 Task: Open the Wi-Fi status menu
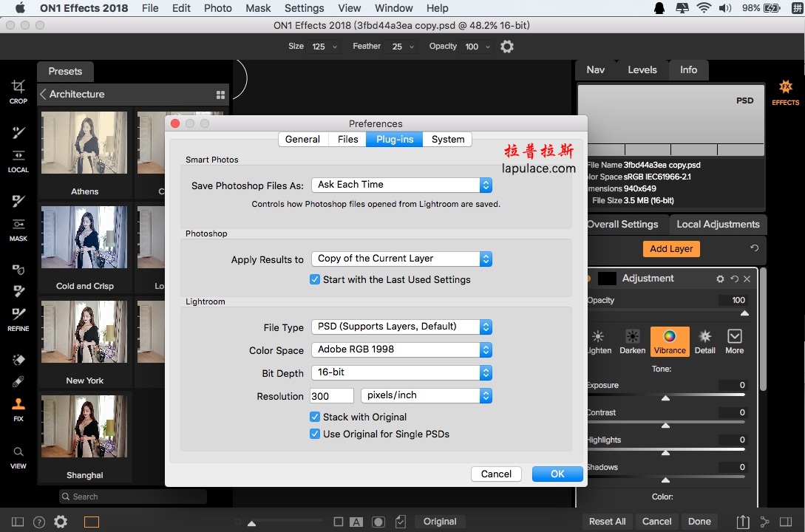(x=703, y=8)
